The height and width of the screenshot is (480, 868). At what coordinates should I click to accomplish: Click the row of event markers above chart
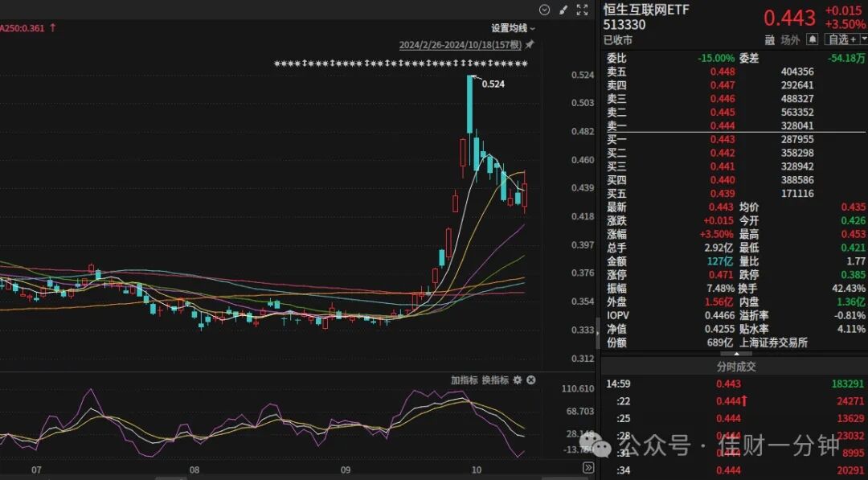(401, 64)
